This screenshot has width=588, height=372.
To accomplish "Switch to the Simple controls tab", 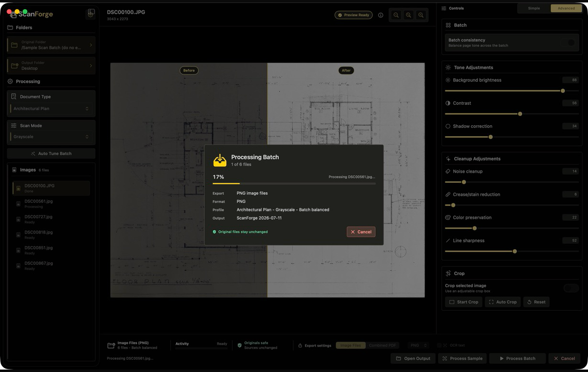I will 534,8.
